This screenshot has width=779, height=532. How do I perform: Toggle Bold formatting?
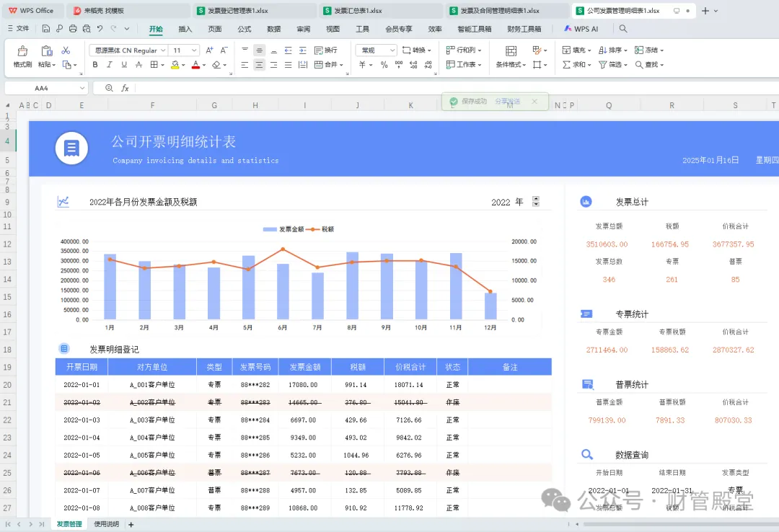[95, 65]
